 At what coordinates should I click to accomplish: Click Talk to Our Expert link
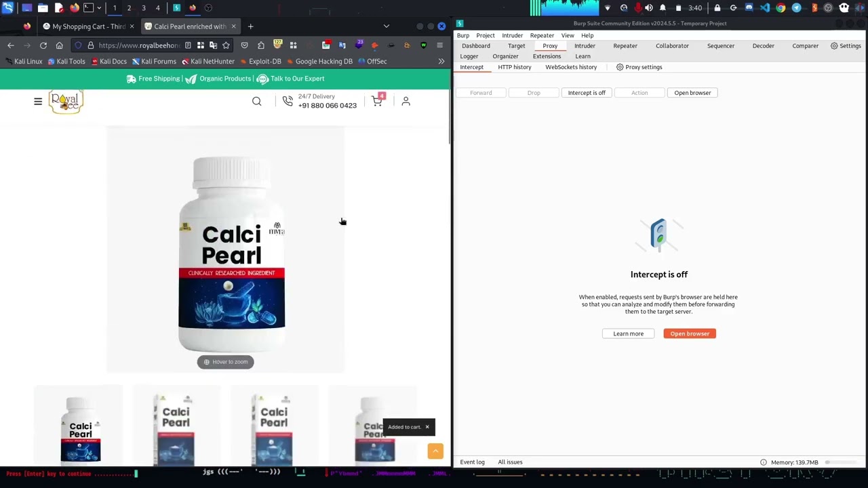coord(291,79)
